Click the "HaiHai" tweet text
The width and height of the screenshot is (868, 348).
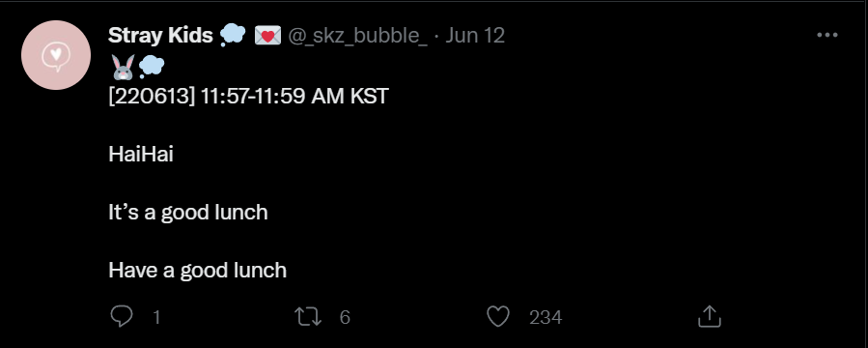pos(141,154)
